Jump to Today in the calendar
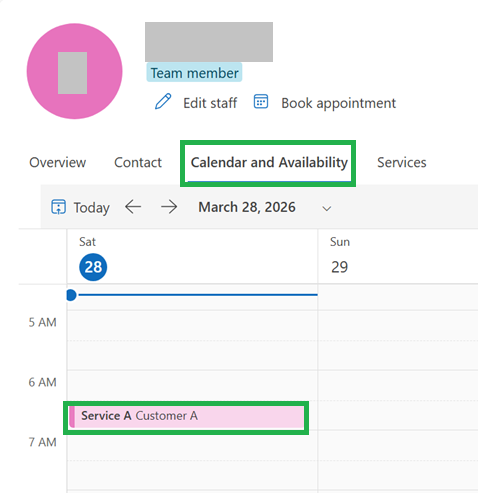Screen dimensions: 478x493 click(80, 207)
